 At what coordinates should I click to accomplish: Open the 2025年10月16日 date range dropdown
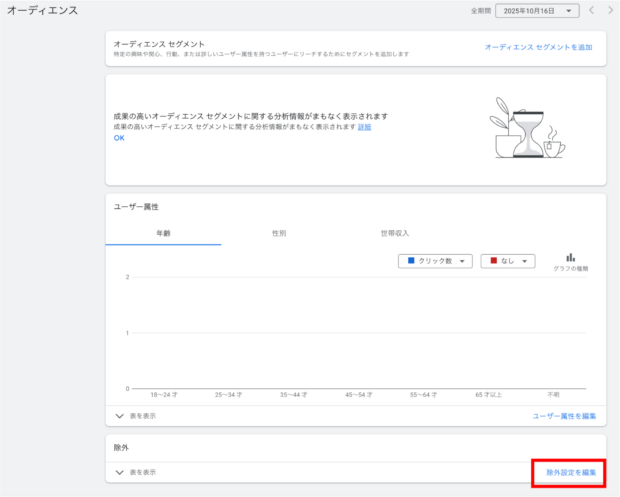click(537, 11)
